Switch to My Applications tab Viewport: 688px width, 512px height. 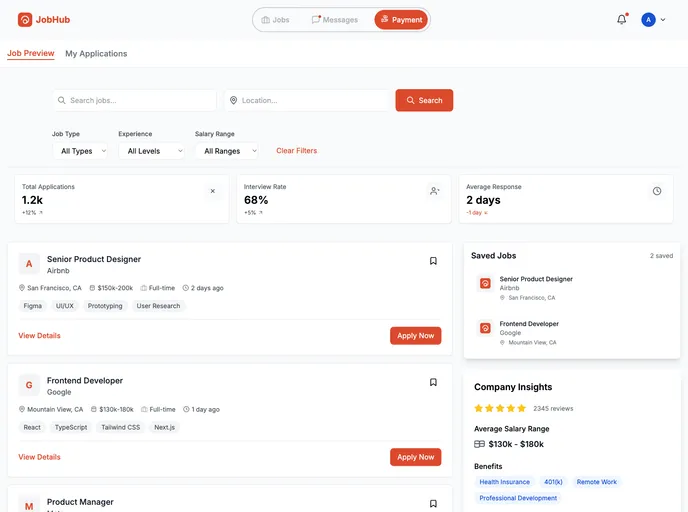coord(96,54)
